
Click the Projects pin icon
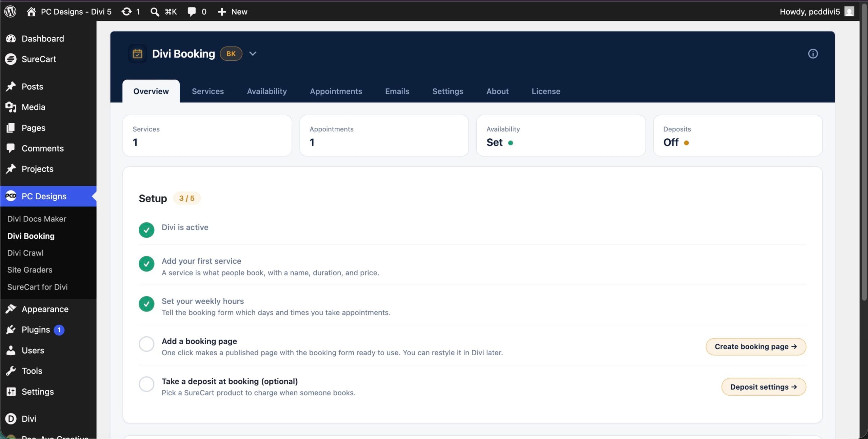[x=11, y=169]
